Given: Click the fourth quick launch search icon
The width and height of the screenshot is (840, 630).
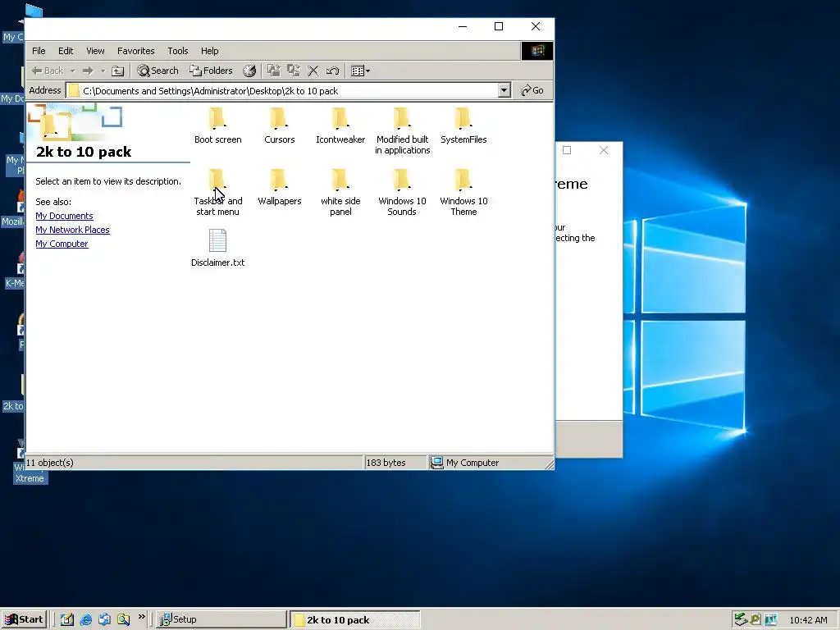Looking at the screenshot, I should [x=124, y=619].
